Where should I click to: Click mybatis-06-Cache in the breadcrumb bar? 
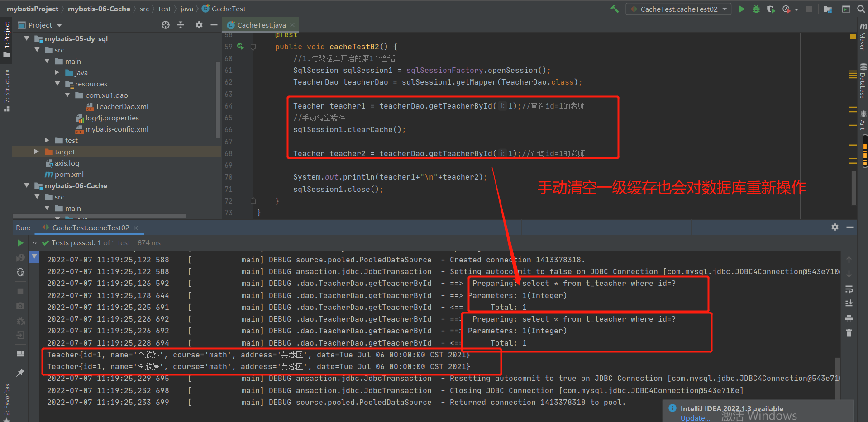coord(99,9)
